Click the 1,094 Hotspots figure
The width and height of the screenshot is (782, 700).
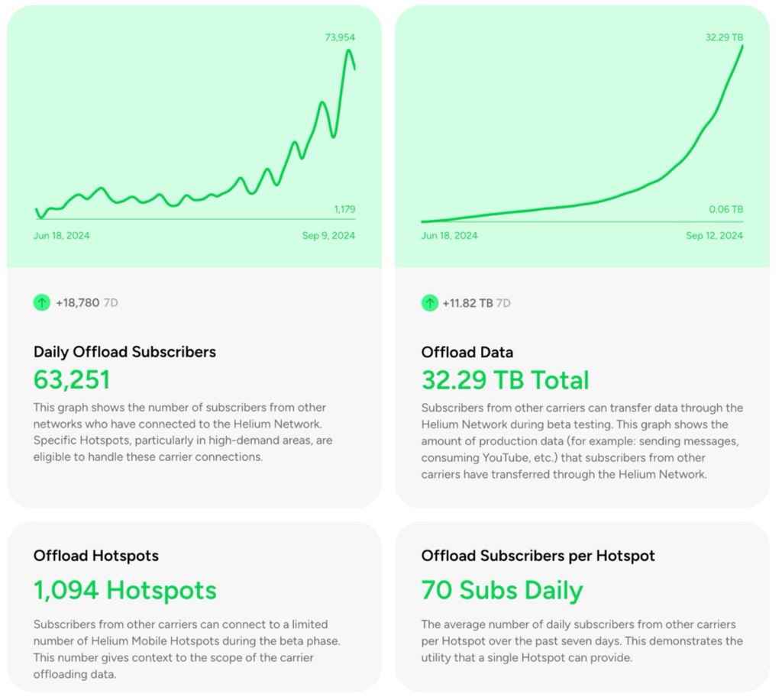[x=125, y=590]
